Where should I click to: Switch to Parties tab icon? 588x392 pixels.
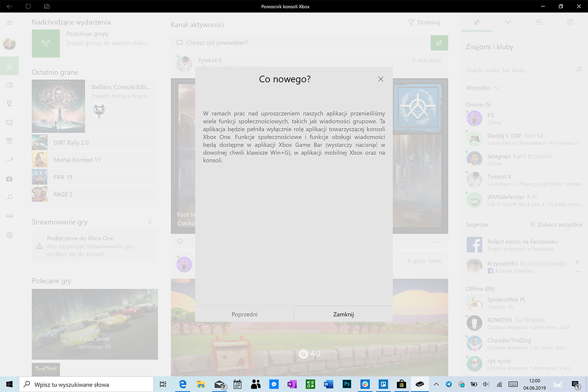click(508, 23)
